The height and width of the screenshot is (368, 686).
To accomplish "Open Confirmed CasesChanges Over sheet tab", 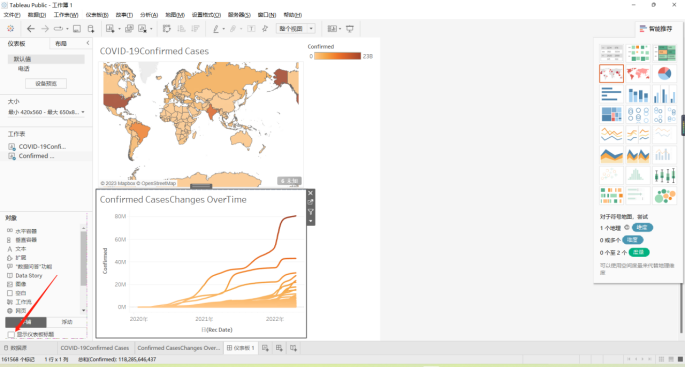I will tap(178, 348).
